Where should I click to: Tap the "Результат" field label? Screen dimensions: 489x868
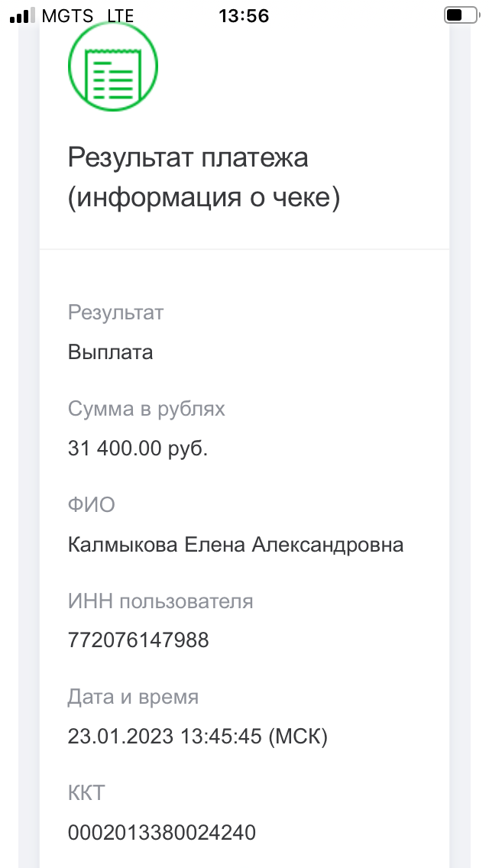click(x=115, y=313)
